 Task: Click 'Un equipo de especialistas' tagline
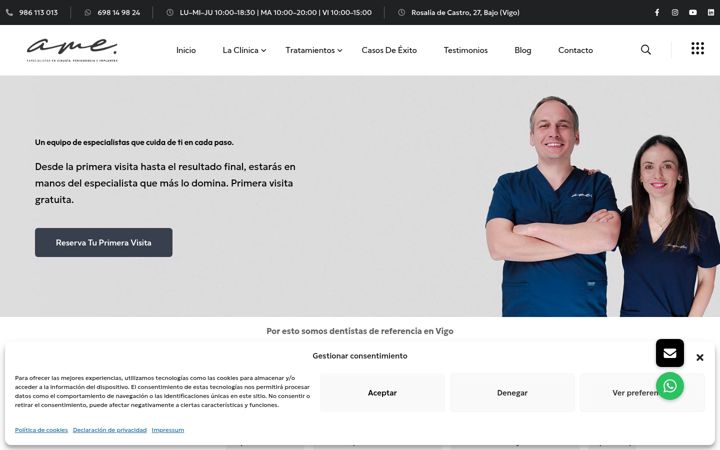[x=134, y=142]
